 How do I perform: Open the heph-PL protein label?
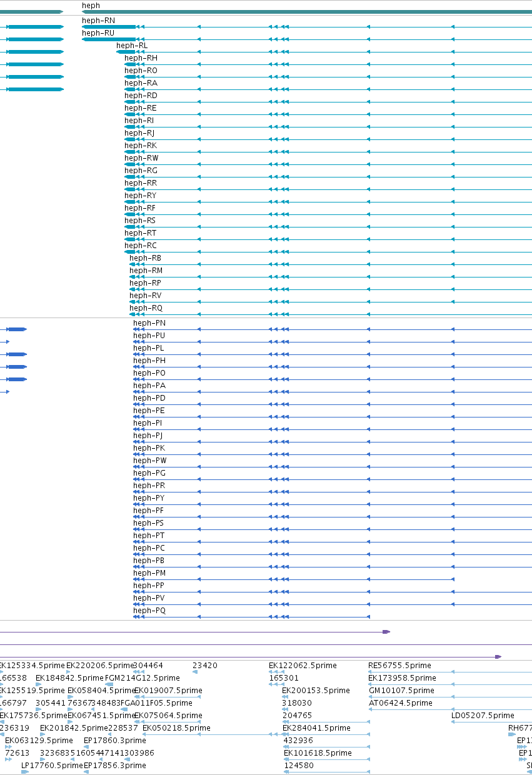click(x=149, y=348)
